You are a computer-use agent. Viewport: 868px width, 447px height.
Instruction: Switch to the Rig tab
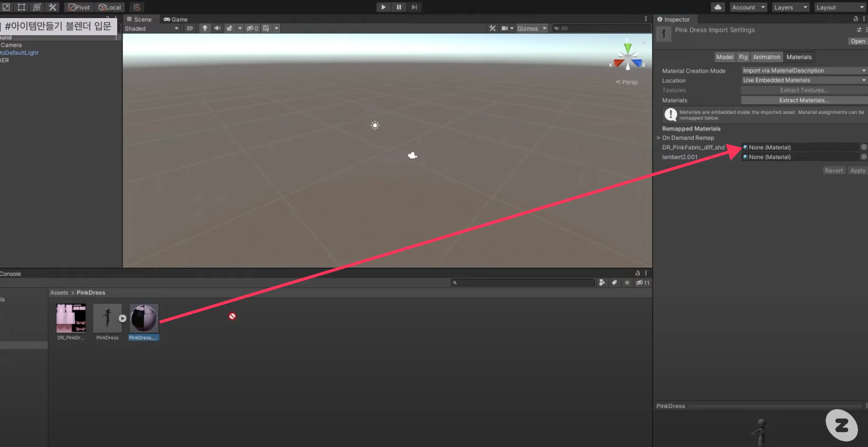click(743, 57)
